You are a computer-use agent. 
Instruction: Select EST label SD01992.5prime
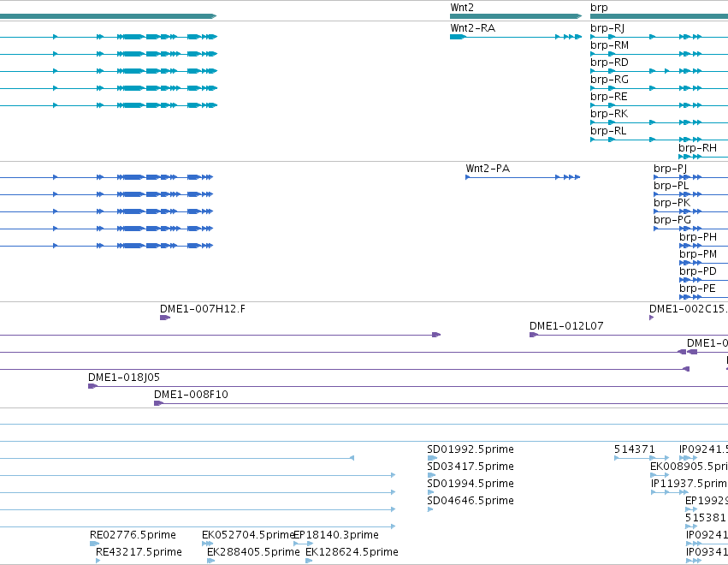click(471, 449)
